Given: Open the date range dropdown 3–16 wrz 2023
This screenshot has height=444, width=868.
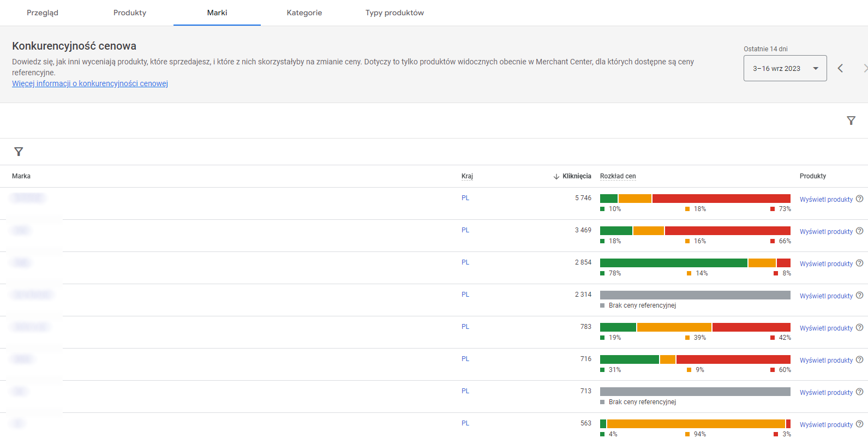Looking at the screenshot, I should point(785,68).
